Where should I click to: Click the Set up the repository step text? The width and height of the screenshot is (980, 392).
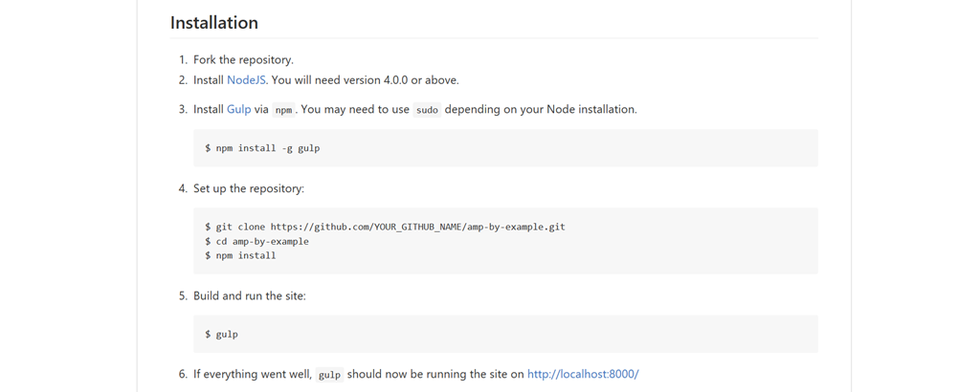pyautogui.click(x=249, y=188)
